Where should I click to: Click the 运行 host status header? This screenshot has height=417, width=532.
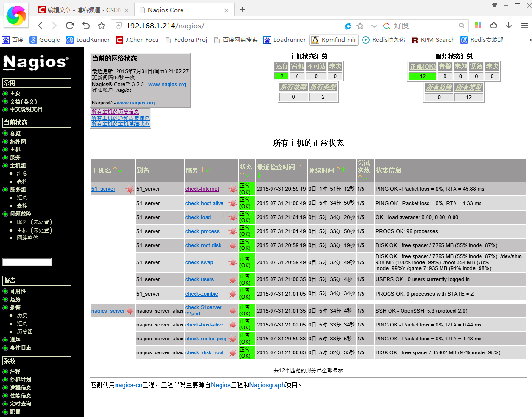click(281, 66)
